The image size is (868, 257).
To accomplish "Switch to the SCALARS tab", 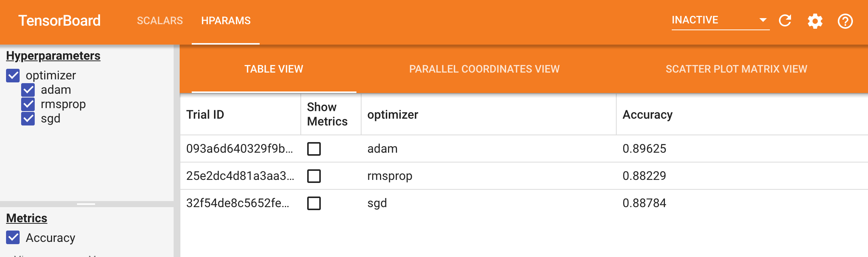I will coord(160,21).
